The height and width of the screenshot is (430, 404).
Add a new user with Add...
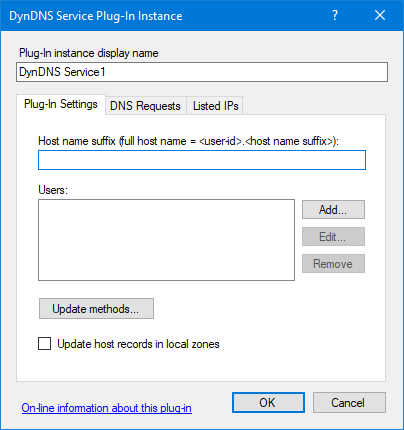point(333,210)
